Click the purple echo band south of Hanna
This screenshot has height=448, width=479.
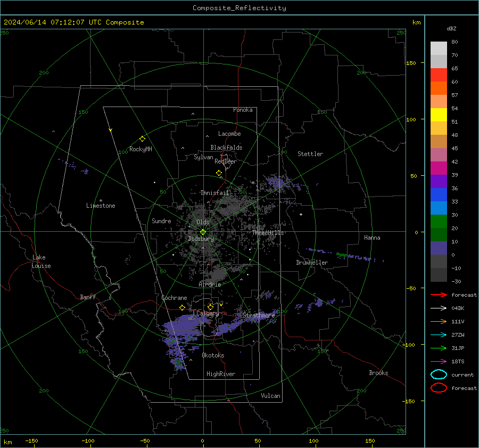coord(345,255)
